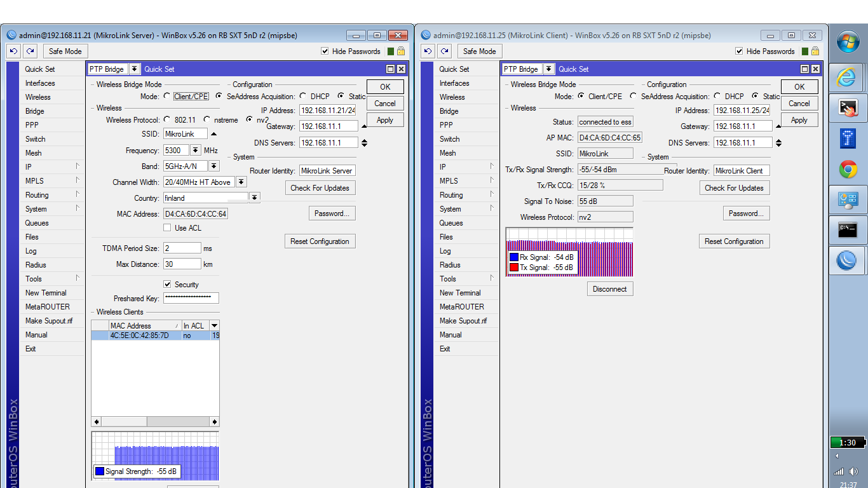Open Band dropdown arrow
The width and height of the screenshot is (868, 488).
tap(214, 166)
